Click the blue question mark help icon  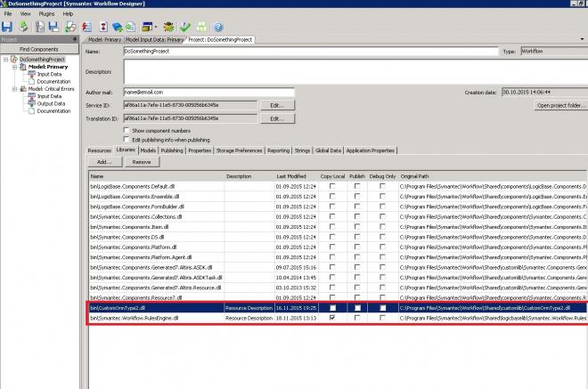(x=218, y=27)
